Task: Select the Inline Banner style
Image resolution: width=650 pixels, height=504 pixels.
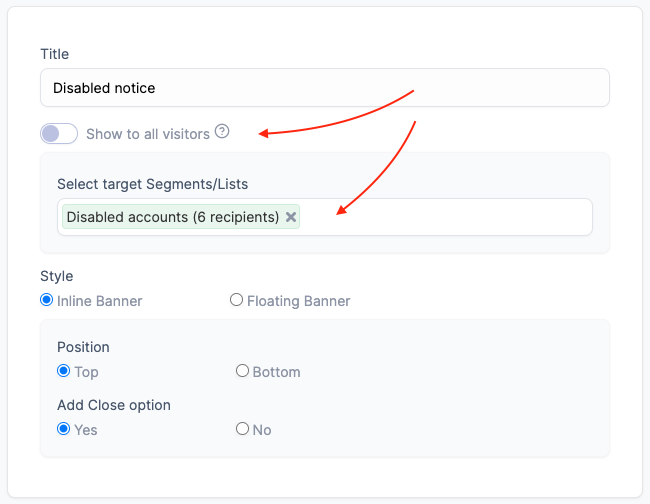Action: pos(46,300)
